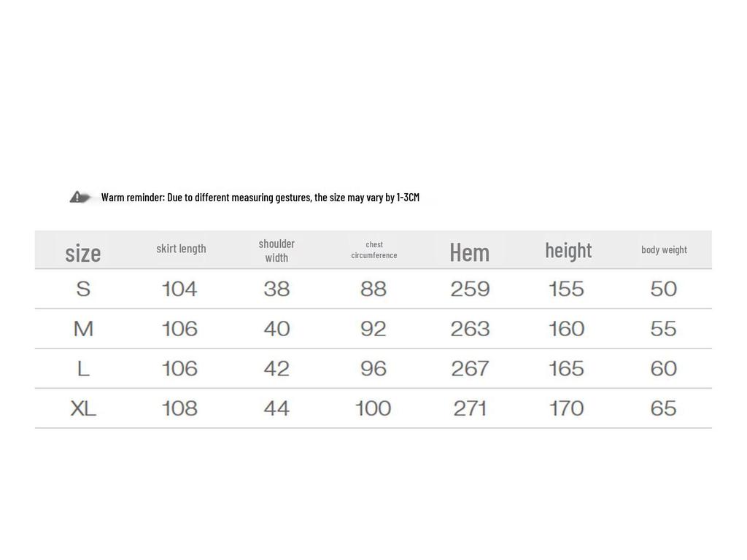747x560 pixels.
Task: Click the warm reminder notice text
Action: pyautogui.click(x=260, y=197)
